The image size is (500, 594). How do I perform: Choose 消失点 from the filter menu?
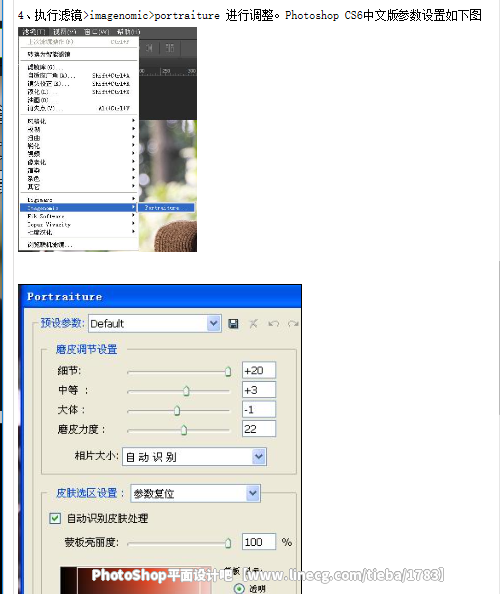[x=79, y=108]
